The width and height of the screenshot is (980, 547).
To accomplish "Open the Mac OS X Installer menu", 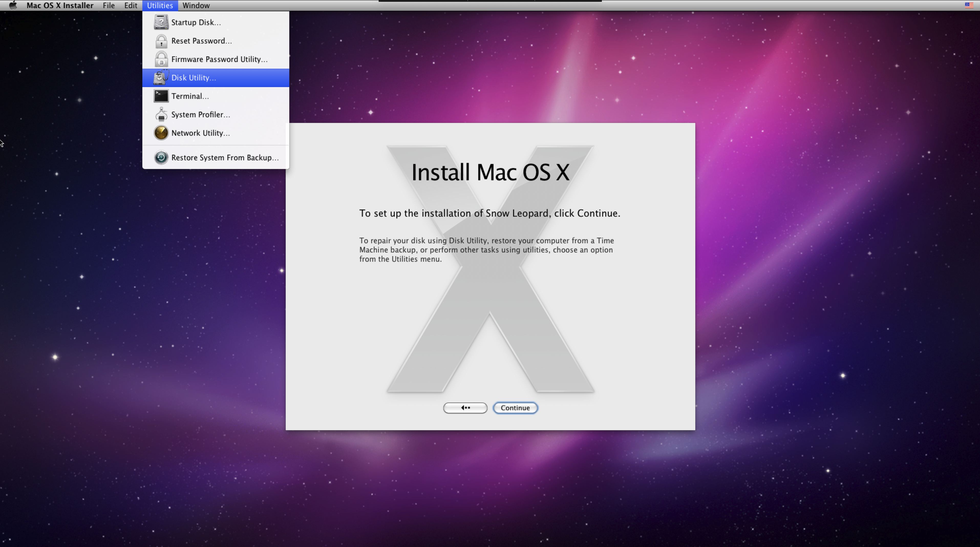I will (60, 5).
